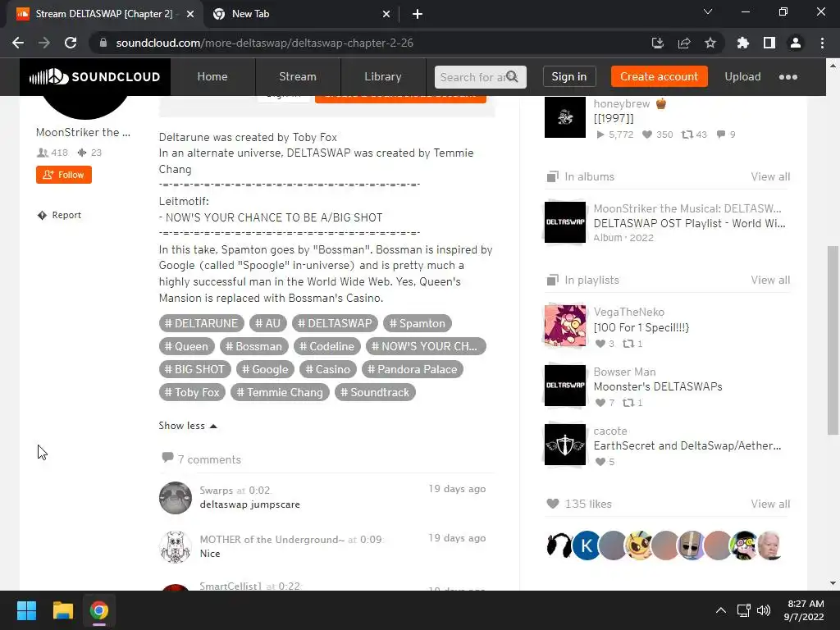
Task: Click the 7 comments speech bubble icon
Action: click(x=167, y=458)
